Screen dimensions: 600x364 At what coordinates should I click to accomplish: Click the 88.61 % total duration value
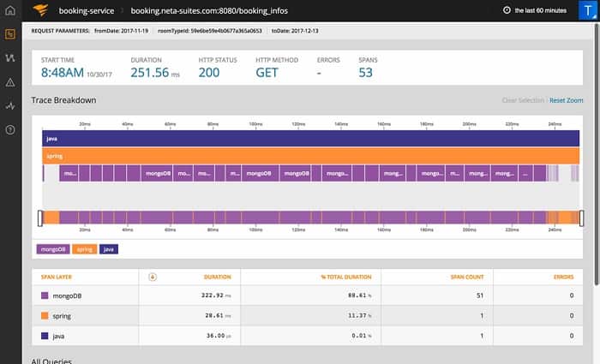coord(360,295)
